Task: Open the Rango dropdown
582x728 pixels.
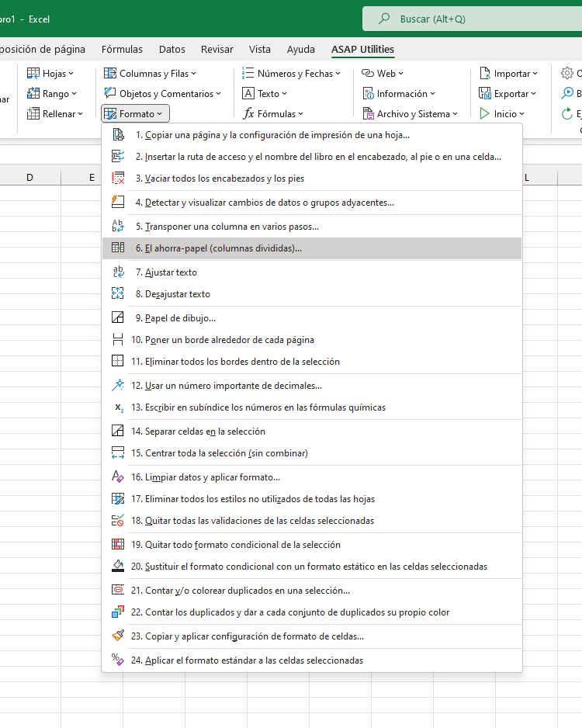Action: 51,93
